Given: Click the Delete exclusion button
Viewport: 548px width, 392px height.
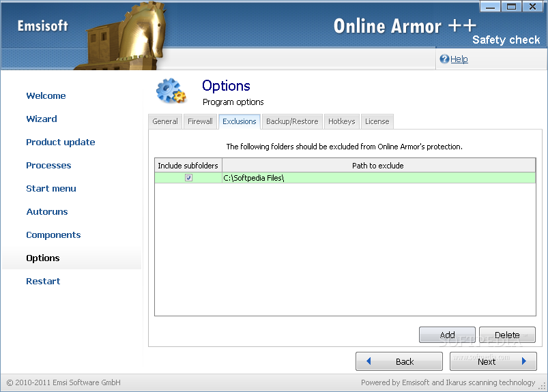Looking at the screenshot, I should click(x=507, y=335).
